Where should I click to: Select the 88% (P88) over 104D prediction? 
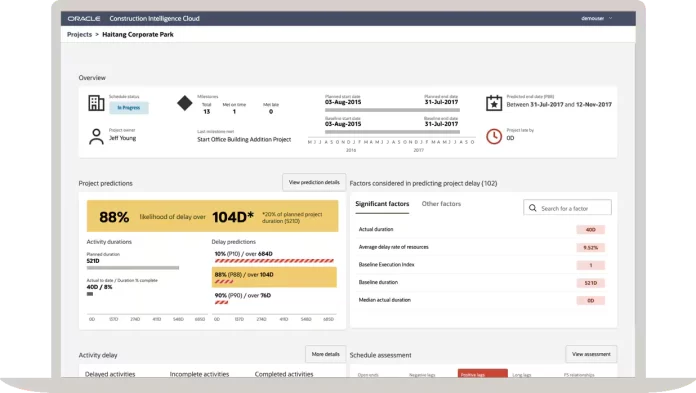point(274,278)
